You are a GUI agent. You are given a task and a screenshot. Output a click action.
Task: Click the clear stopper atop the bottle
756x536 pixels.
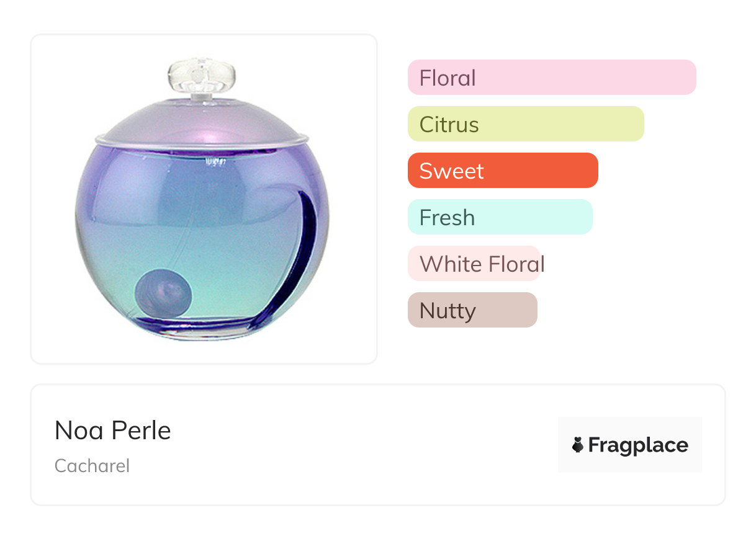coord(202,76)
